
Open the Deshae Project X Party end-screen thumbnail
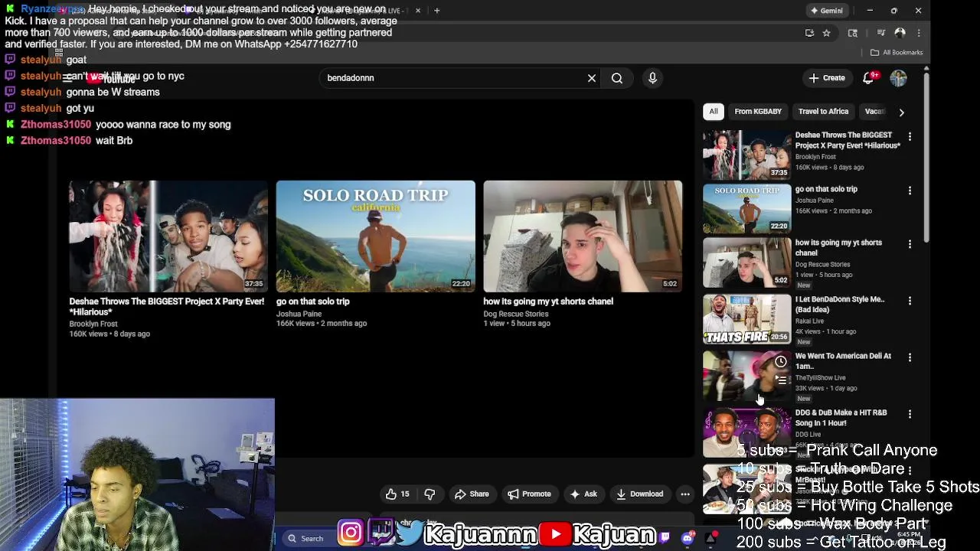click(168, 236)
